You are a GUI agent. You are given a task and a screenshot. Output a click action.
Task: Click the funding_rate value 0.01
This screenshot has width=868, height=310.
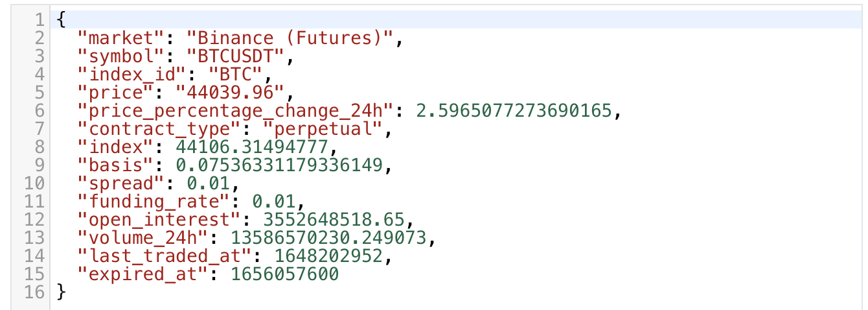pyautogui.click(x=273, y=202)
